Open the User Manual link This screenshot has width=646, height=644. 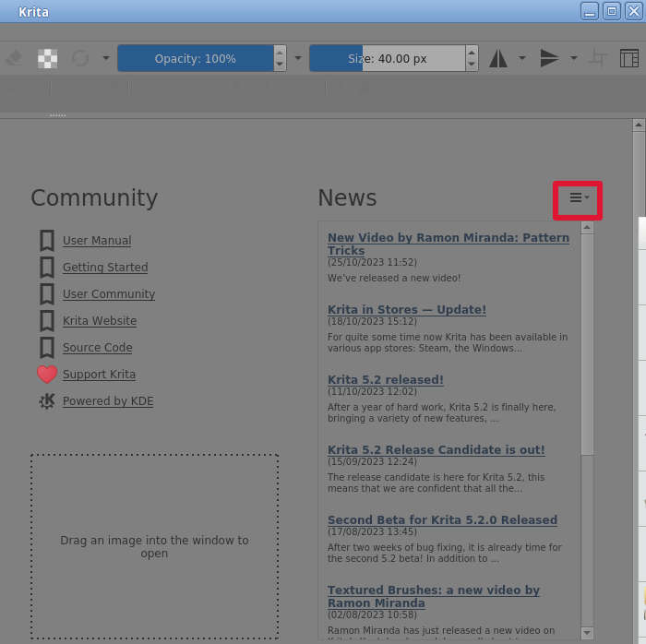(x=97, y=241)
